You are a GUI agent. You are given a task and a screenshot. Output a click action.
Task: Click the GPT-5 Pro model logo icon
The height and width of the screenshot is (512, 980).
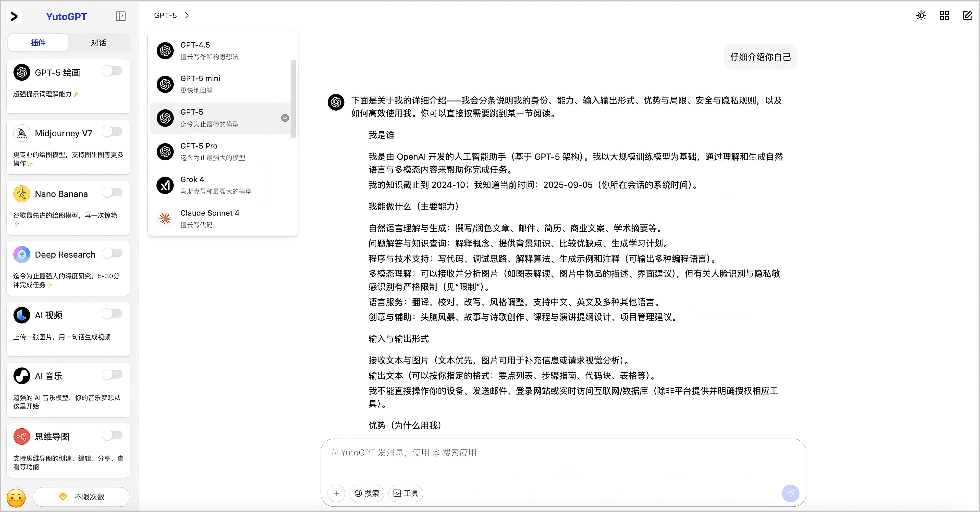[x=165, y=152]
